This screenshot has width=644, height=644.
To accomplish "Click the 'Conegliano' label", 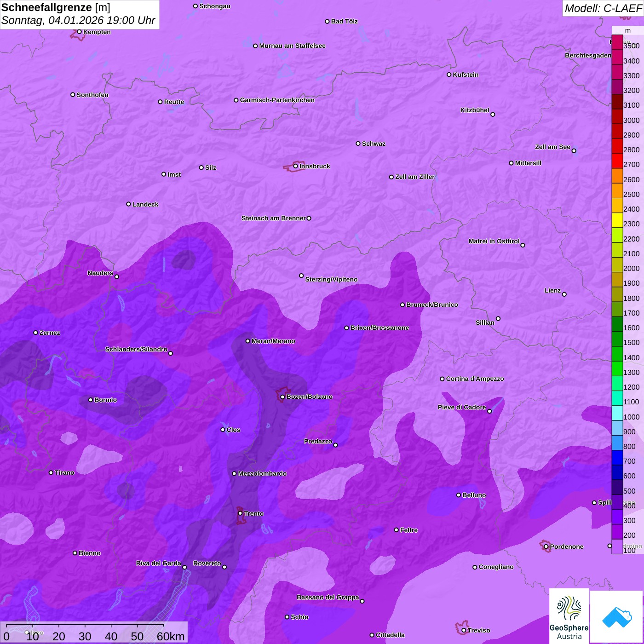I will (x=496, y=567).
